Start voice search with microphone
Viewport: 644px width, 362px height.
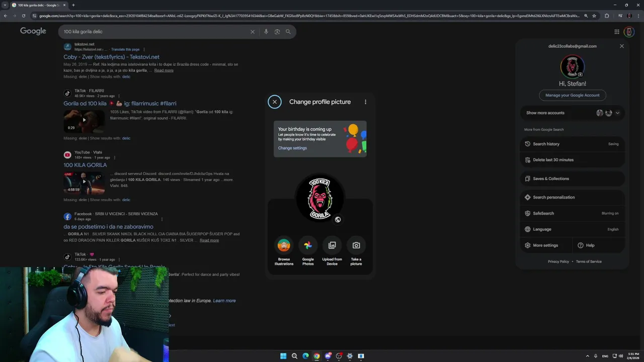[266, 32]
